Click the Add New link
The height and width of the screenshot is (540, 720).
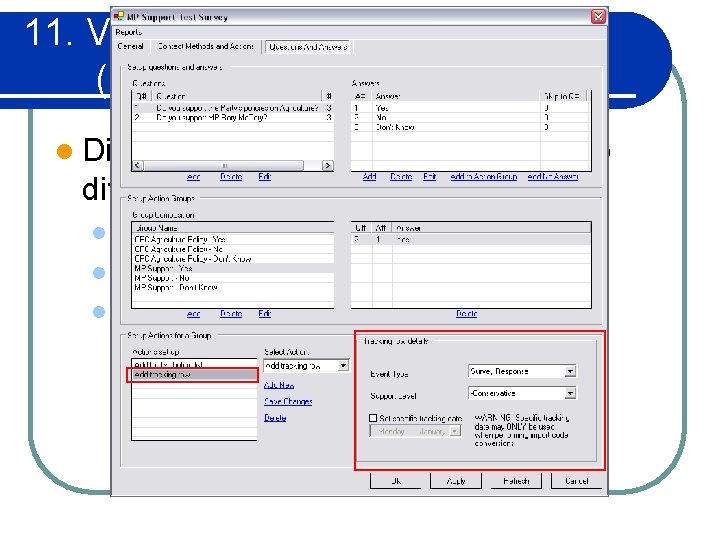pyautogui.click(x=279, y=385)
